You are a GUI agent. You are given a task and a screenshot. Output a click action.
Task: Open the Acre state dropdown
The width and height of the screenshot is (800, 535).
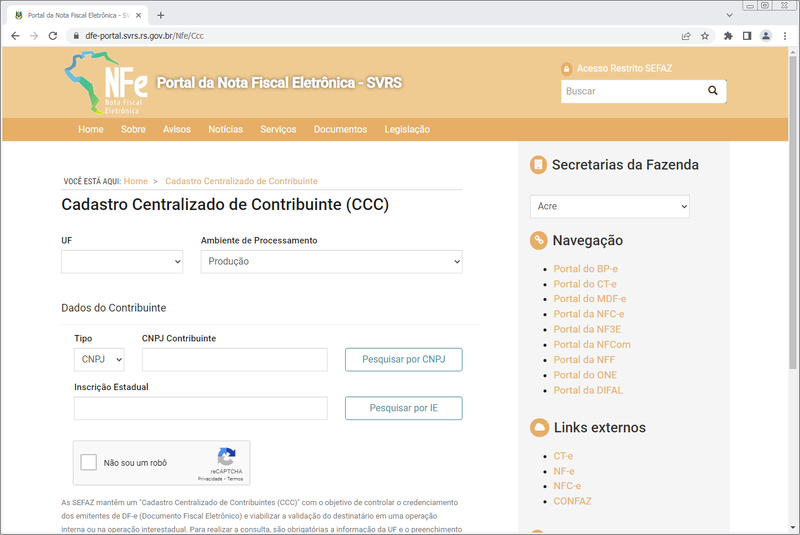(x=610, y=207)
